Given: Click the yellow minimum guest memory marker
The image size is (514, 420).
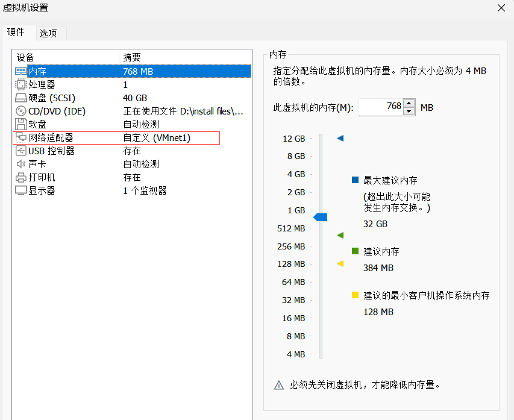Looking at the screenshot, I should pos(340,263).
